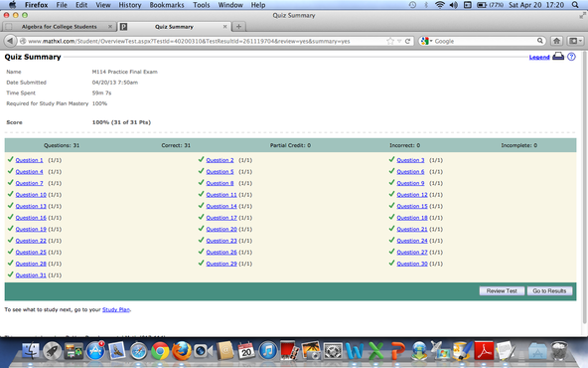588x368 pixels.
Task: Click the Apple menu bar date and time
Action: click(536, 5)
